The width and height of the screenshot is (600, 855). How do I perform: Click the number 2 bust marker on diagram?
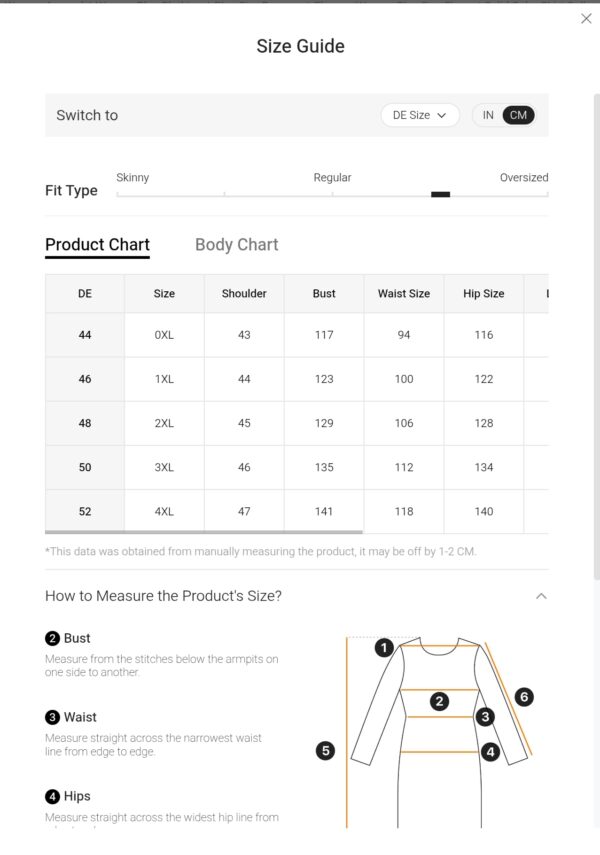point(439,701)
